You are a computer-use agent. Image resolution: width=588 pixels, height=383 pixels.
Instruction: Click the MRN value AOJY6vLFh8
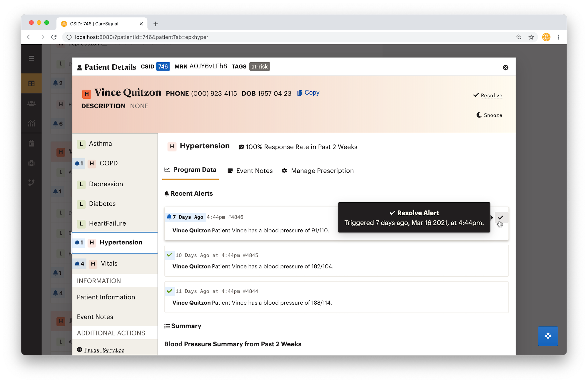208,66
